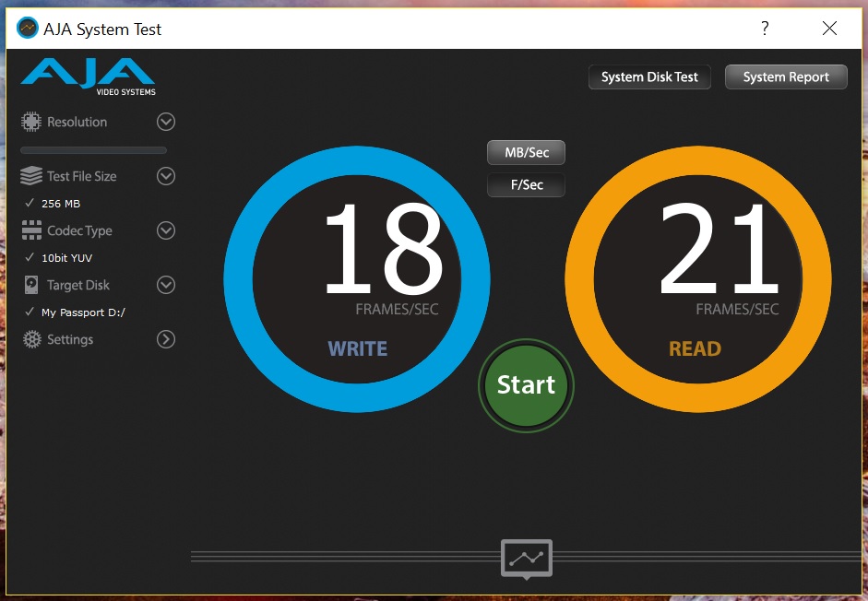Click the Target Disk drive icon
This screenshot has height=601, width=868.
click(31, 285)
